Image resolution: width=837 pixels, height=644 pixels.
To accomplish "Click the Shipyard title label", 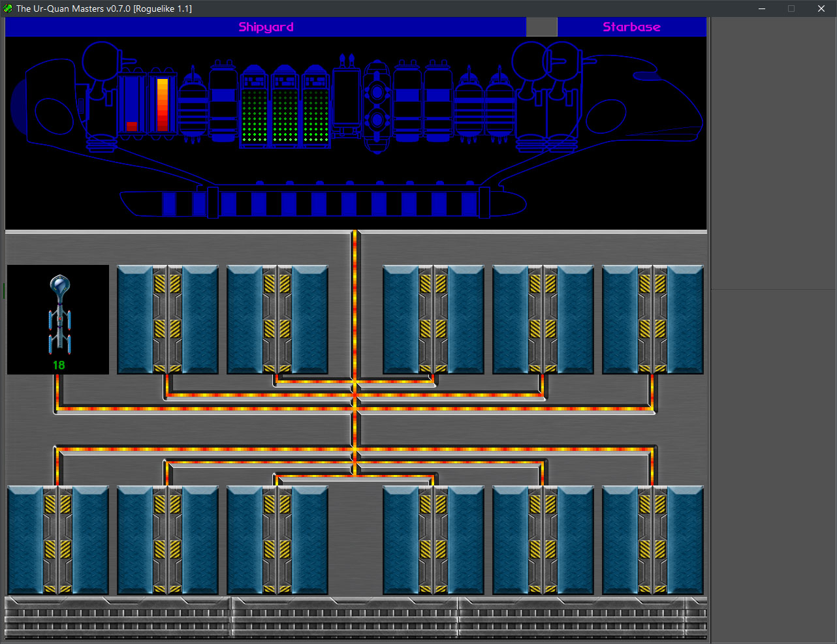I will pos(266,27).
